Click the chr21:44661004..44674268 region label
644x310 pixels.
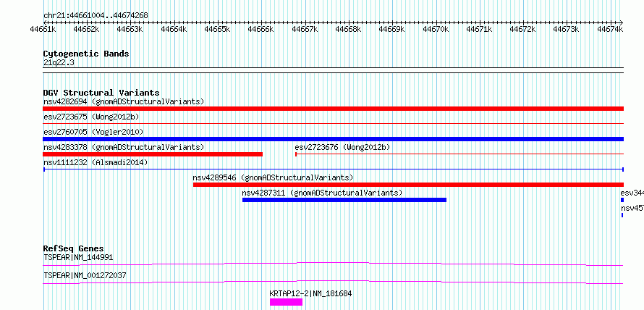96,16
